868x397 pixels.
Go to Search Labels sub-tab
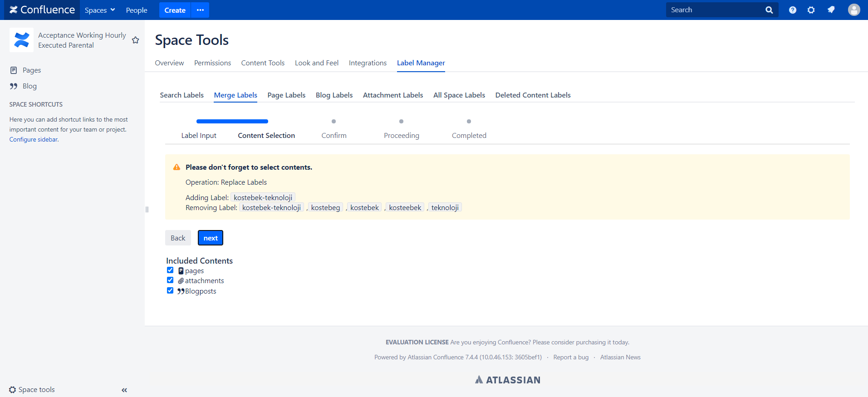[181, 95]
